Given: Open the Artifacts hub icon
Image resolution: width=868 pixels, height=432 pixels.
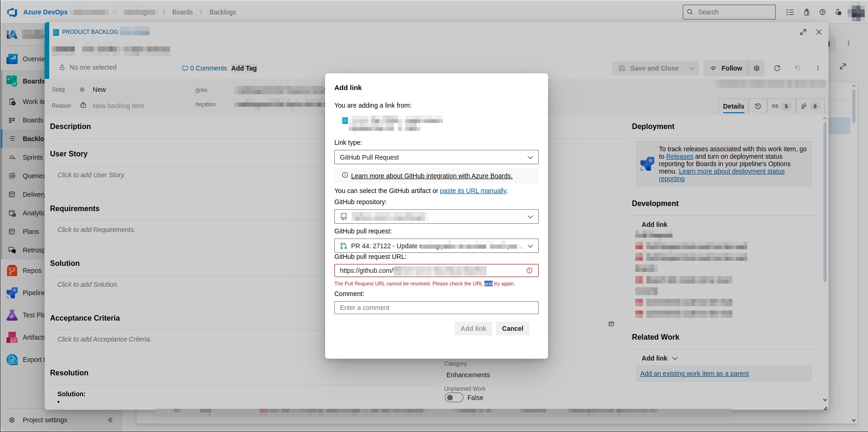Looking at the screenshot, I should (12, 337).
